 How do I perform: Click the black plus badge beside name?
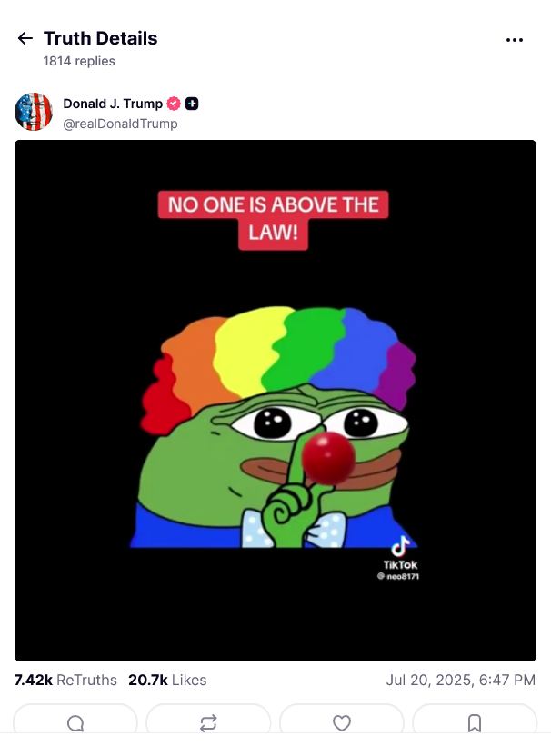(192, 104)
